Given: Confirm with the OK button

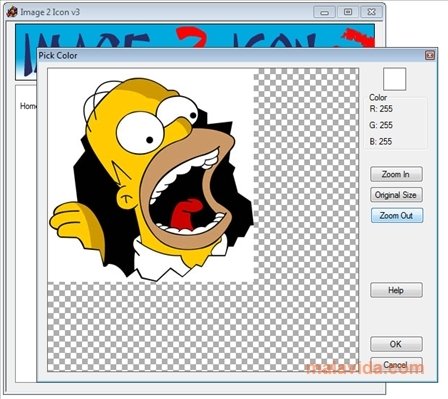Looking at the screenshot, I should [x=396, y=344].
